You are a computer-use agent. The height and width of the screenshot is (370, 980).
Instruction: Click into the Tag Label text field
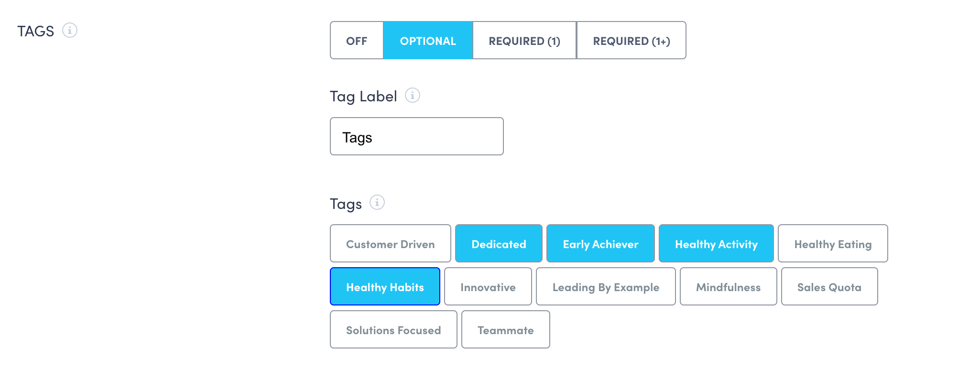coord(416,137)
